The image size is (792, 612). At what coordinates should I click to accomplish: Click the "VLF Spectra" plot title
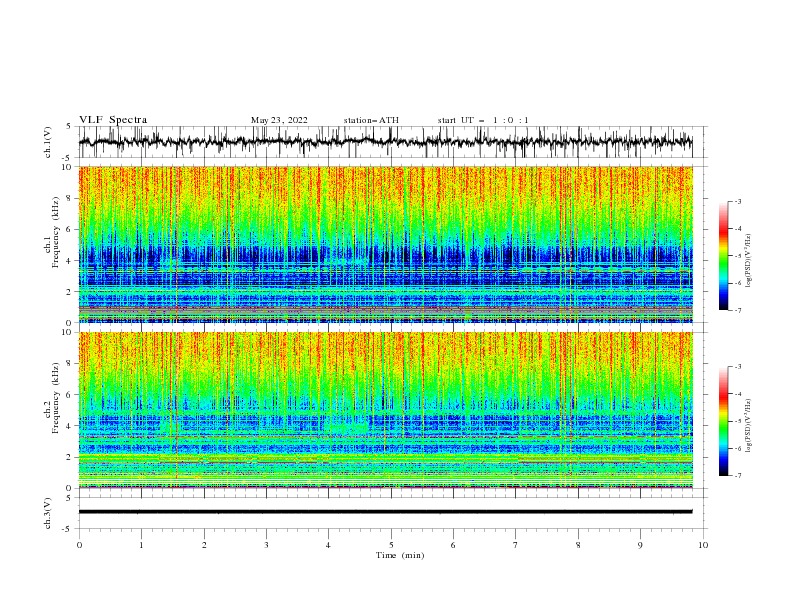[113, 120]
